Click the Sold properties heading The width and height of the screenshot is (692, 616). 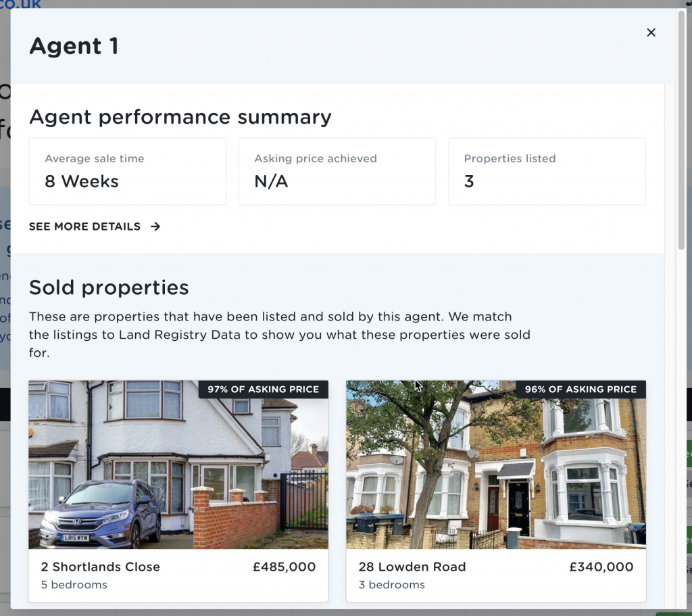(x=109, y=287)
